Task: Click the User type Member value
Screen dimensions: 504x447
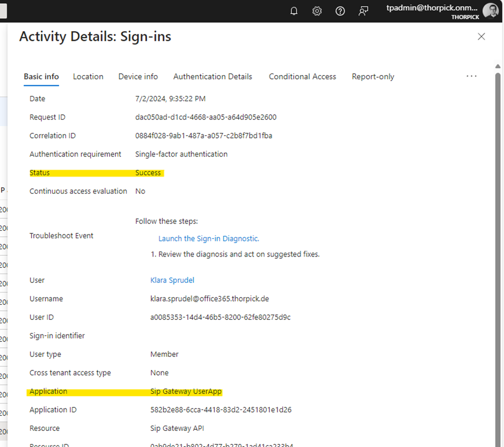Action: pos(164,354)
